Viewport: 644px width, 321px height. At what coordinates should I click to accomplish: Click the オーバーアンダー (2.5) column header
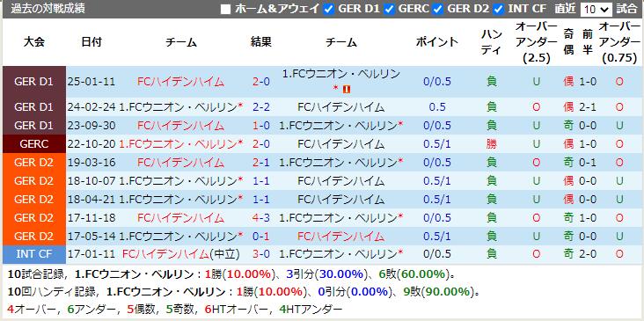pos(537,42)
